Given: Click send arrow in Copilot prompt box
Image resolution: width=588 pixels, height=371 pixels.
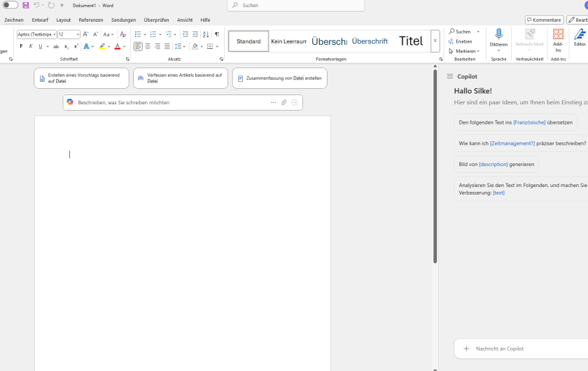Looking at the screenshot, I should [x=295, y=102].
